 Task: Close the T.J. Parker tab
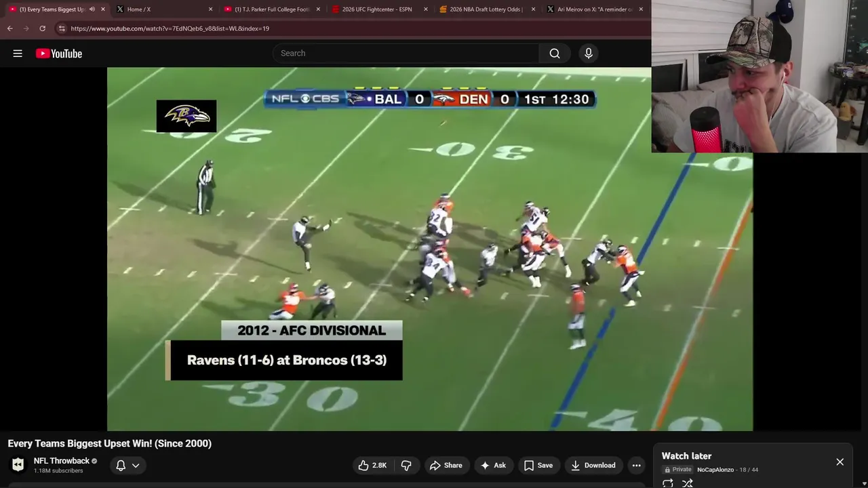(318, 9)
